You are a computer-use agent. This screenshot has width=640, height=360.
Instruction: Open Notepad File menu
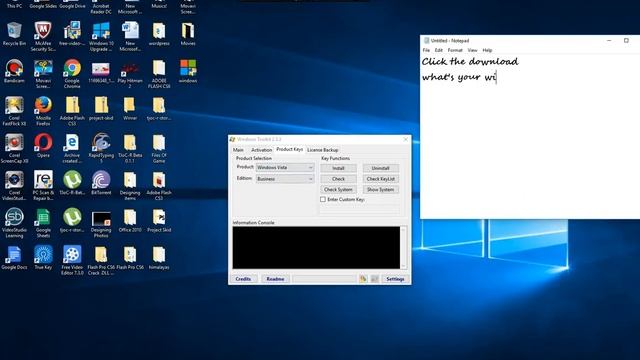click(x=426, y=50)
